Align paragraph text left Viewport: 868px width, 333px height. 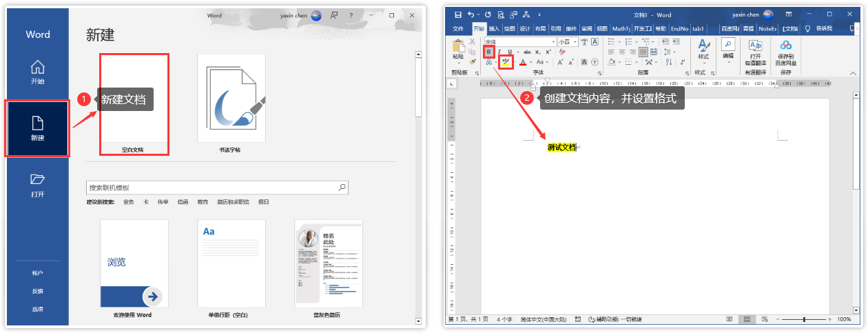pos(611,52)
